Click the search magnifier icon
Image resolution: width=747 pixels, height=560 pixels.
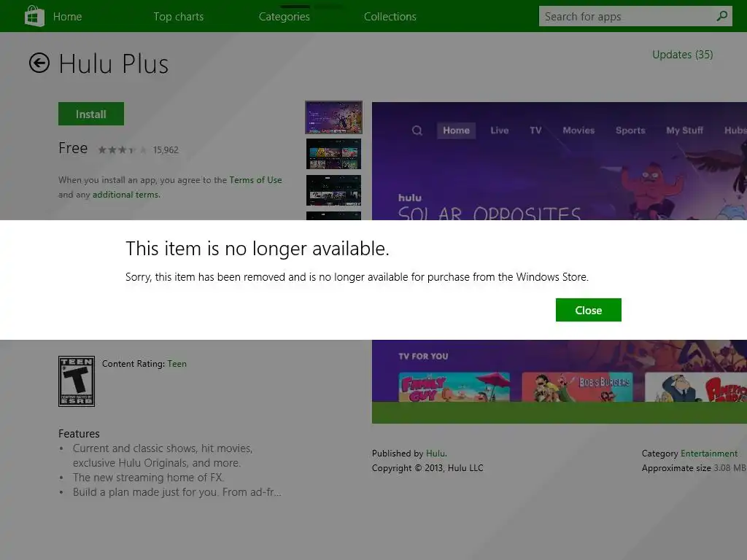721,16
